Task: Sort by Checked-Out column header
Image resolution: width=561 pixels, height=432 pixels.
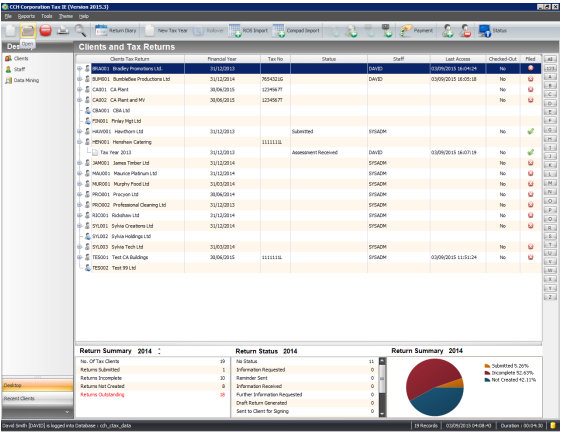Action: pos(503,59)
